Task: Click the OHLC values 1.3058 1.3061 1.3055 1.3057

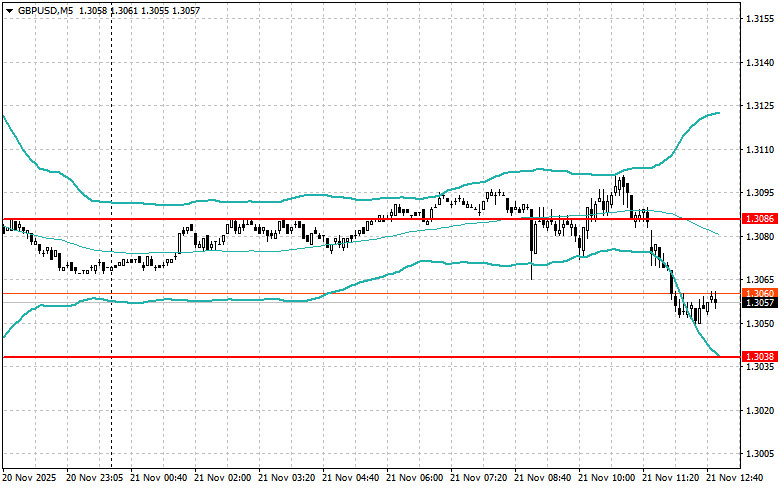Action: [x=139, y=10]
